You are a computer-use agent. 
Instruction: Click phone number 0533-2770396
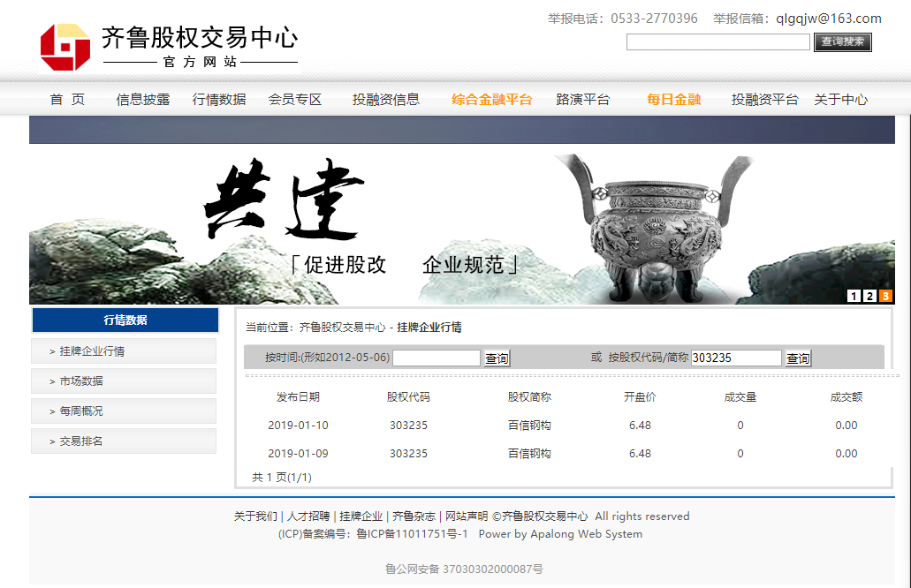[654, 19]
